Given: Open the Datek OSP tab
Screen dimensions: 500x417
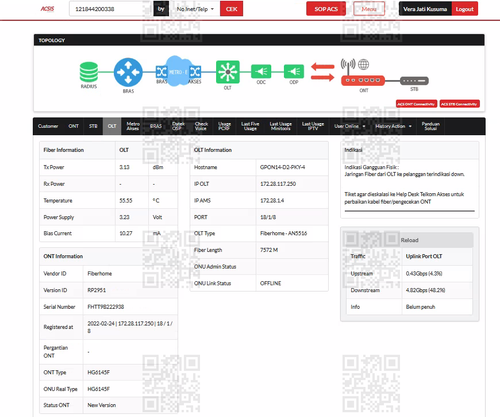Looking at the screenshot, I should pyautogui.click(x=178, y=126).
